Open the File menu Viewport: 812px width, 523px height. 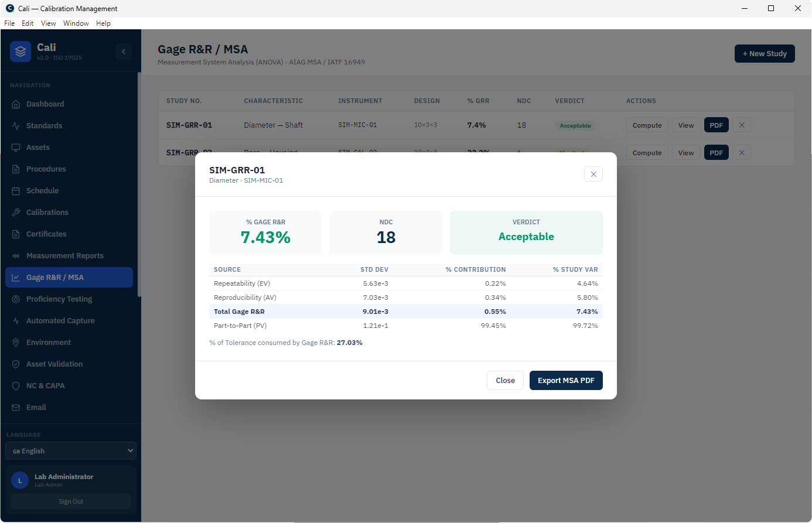[9, 23]
